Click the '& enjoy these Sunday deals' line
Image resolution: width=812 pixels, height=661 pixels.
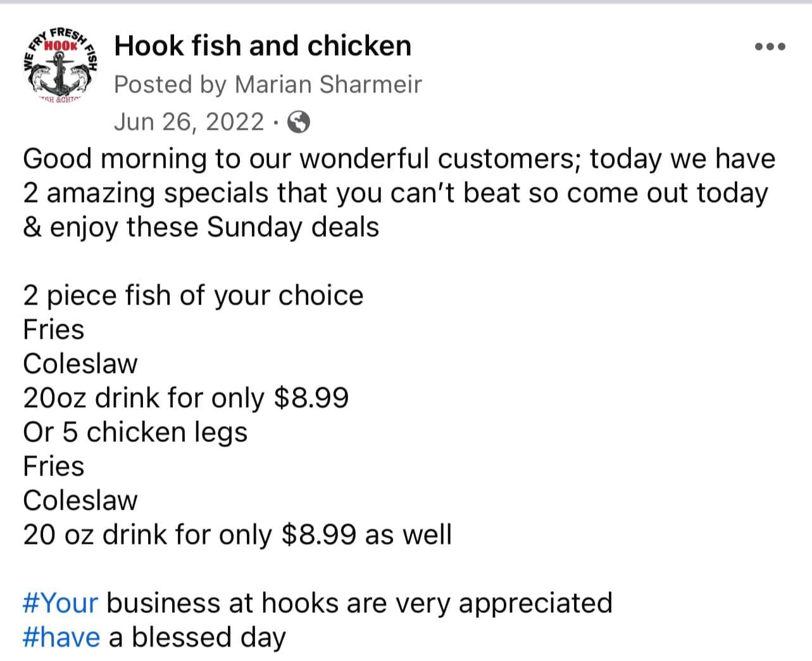click(x=201, y=227)
